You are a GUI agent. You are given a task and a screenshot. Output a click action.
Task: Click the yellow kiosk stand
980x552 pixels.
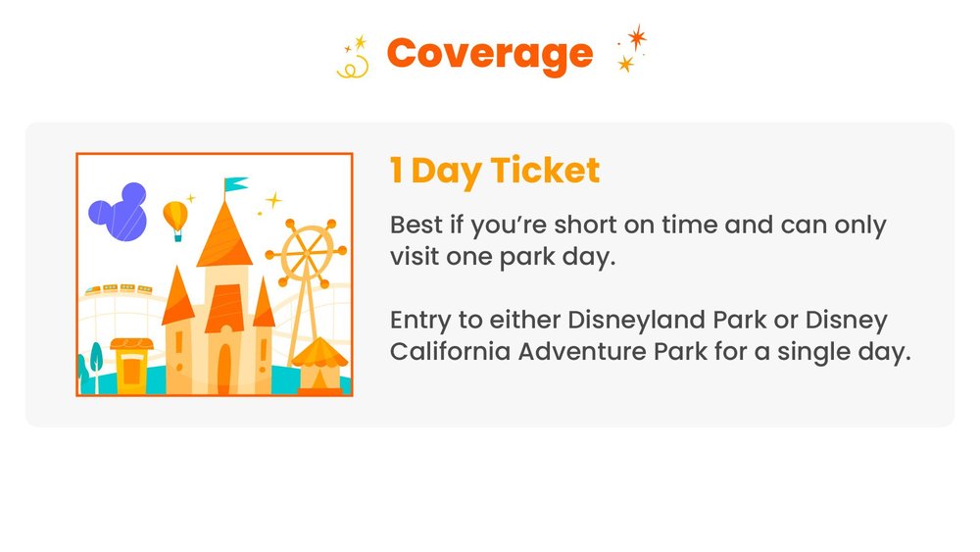pos(131,364)
